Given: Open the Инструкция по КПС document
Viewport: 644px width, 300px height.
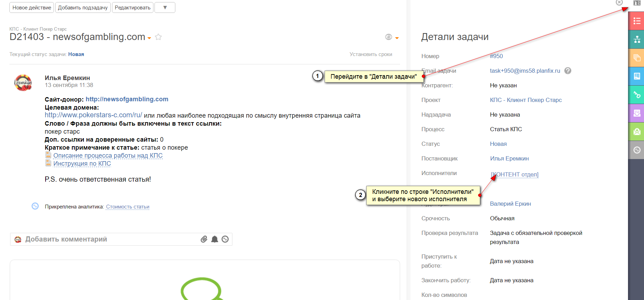Looking at the screenshot, I should 82,164.
